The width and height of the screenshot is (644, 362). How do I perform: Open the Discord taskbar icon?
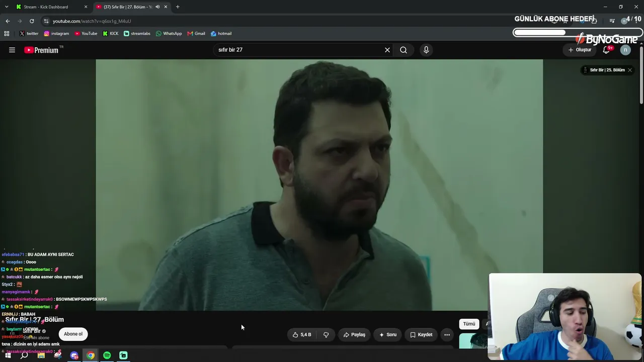(74, 355)
